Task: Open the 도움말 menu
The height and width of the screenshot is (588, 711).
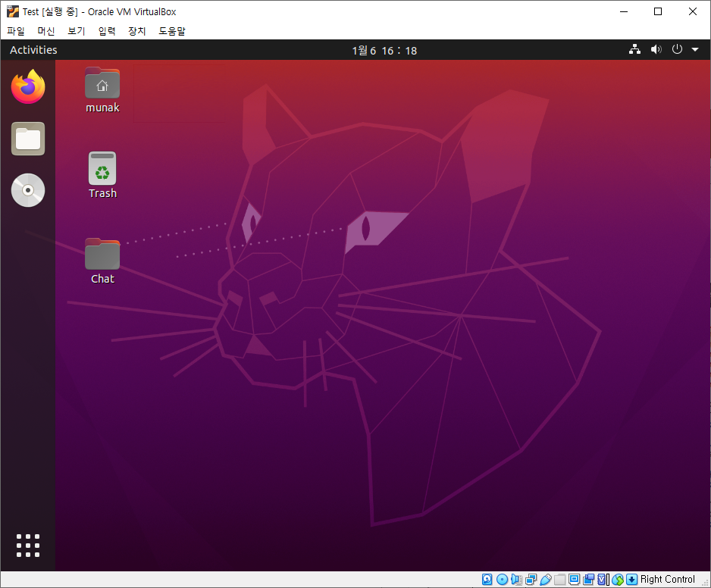Action: tap(172, 31)
